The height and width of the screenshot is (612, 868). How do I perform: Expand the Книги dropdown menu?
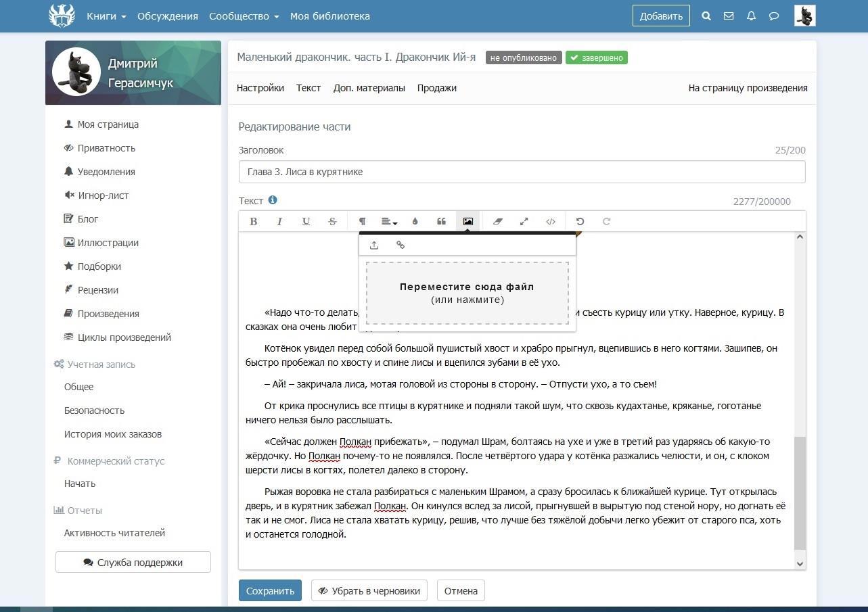coord(106,16)
